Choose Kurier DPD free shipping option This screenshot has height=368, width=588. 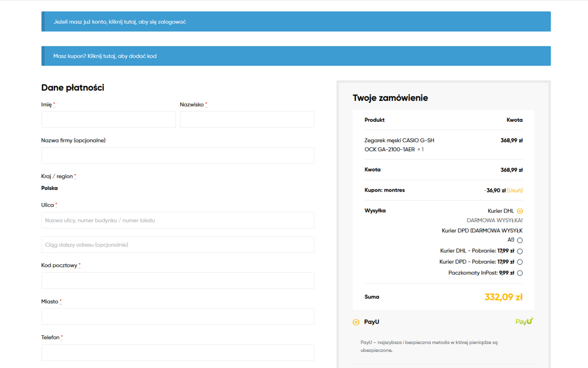pos(520,240)
